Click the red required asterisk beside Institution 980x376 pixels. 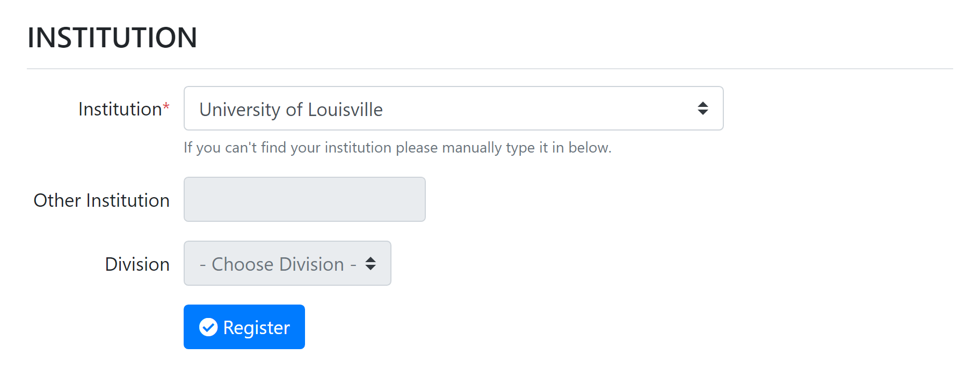click(x=166, y=106)
